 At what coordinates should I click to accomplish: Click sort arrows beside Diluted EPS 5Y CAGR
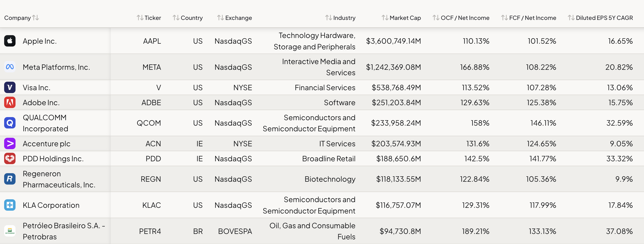pos(571,18)
